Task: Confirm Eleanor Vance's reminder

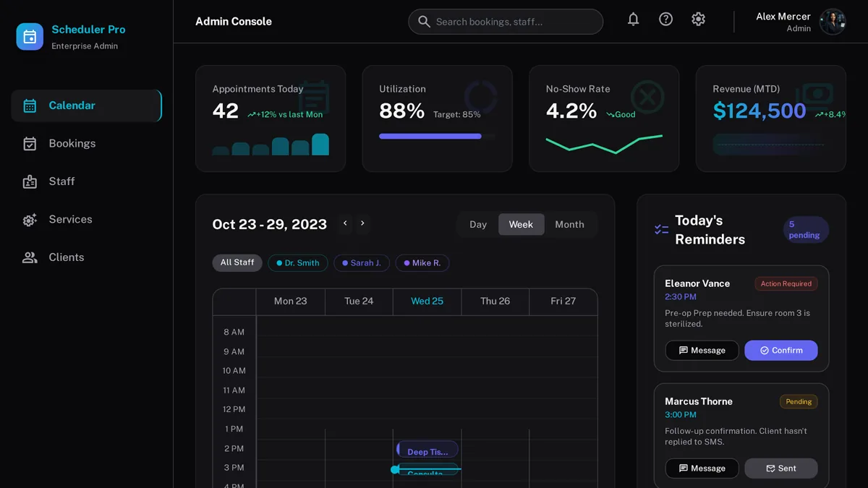Action: 781,351
